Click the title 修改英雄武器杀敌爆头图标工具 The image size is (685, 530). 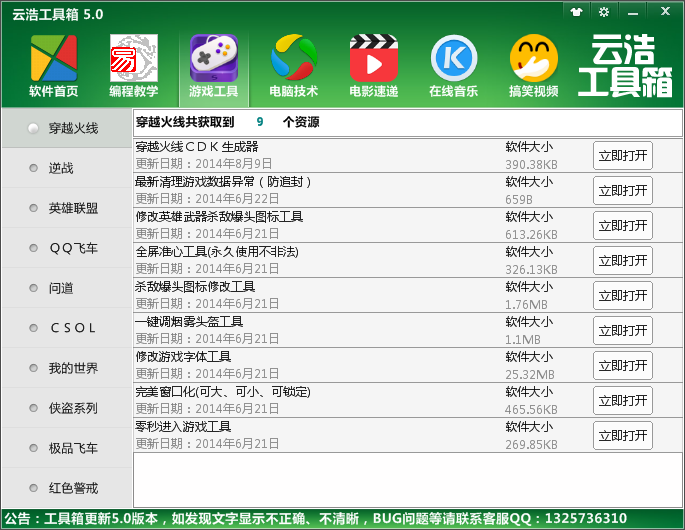pos(219,217)
